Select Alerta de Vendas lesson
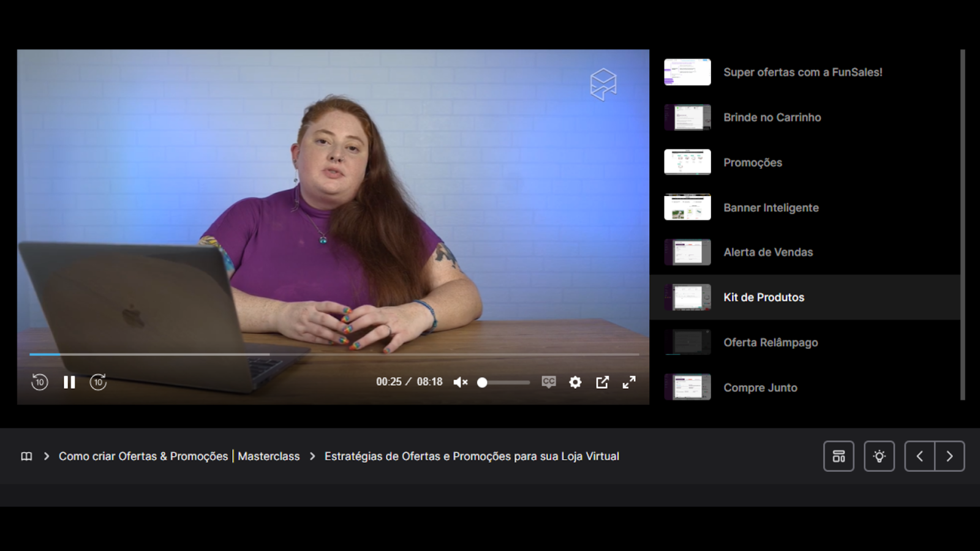 coord(805,252)
